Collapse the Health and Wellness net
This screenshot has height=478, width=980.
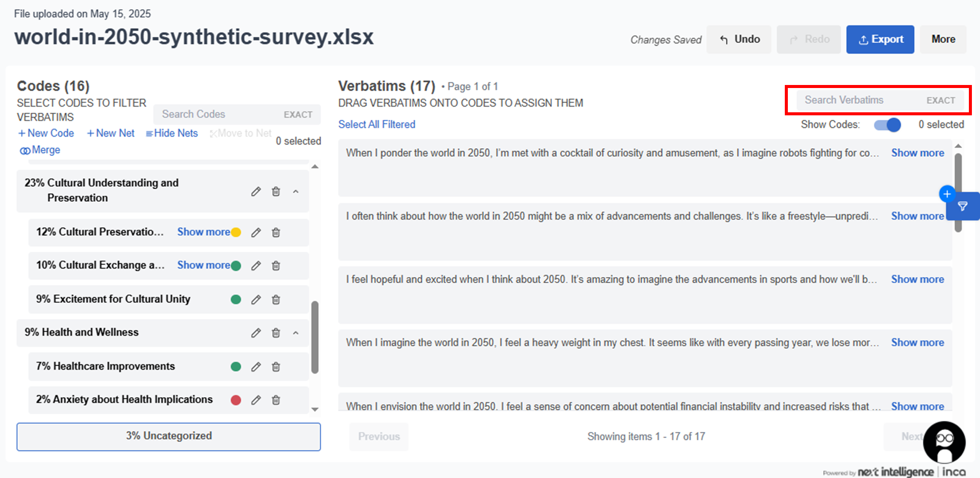point(296,333)
